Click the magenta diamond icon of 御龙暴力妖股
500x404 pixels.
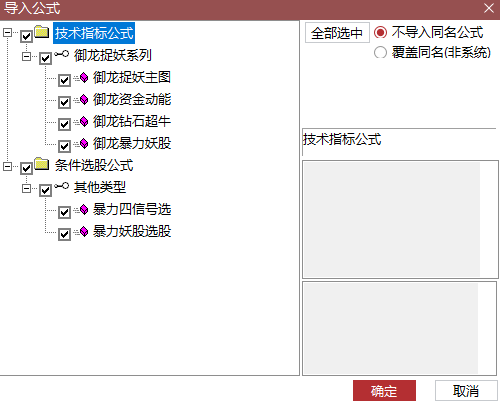pos(84,143)
